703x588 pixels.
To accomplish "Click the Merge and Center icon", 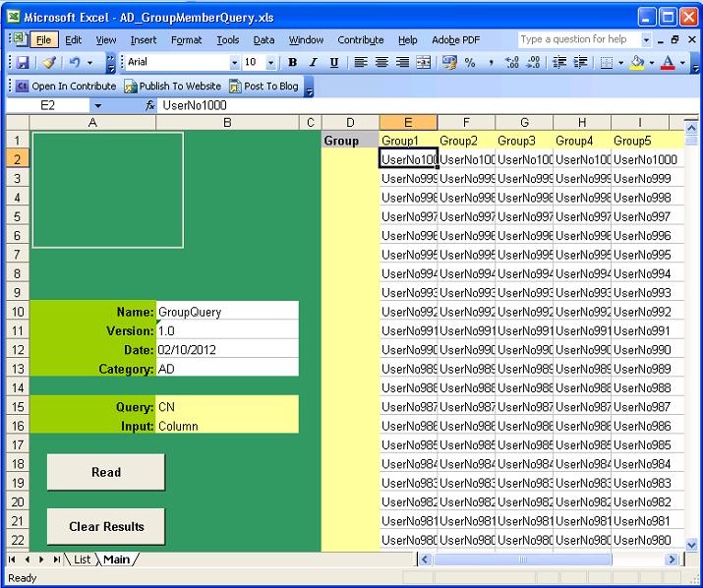I will click(424, 62).
